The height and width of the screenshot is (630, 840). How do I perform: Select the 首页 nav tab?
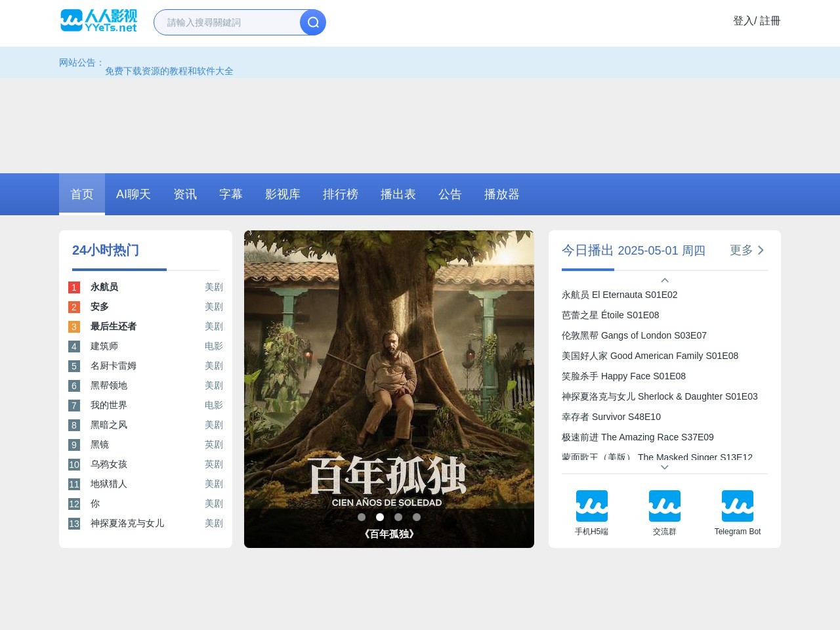(82, 194)
